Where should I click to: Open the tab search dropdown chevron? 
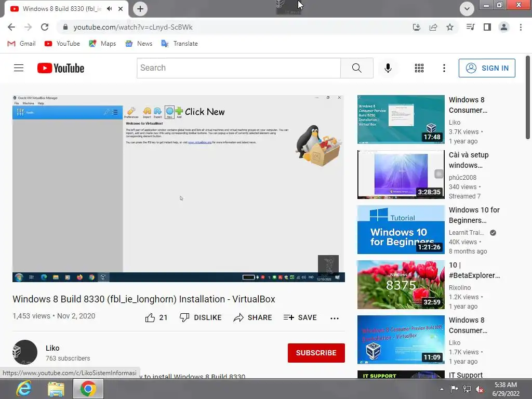point(467,9)
